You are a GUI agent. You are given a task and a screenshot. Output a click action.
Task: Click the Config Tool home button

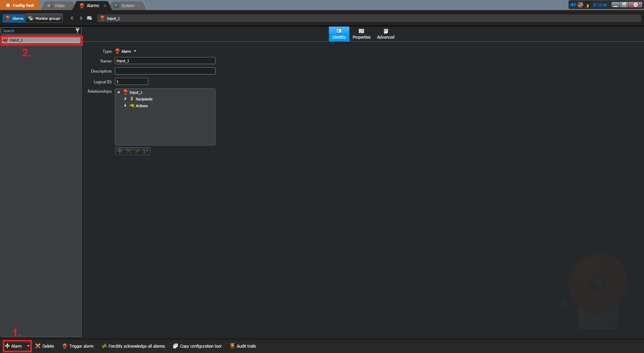tap(20, 5)
